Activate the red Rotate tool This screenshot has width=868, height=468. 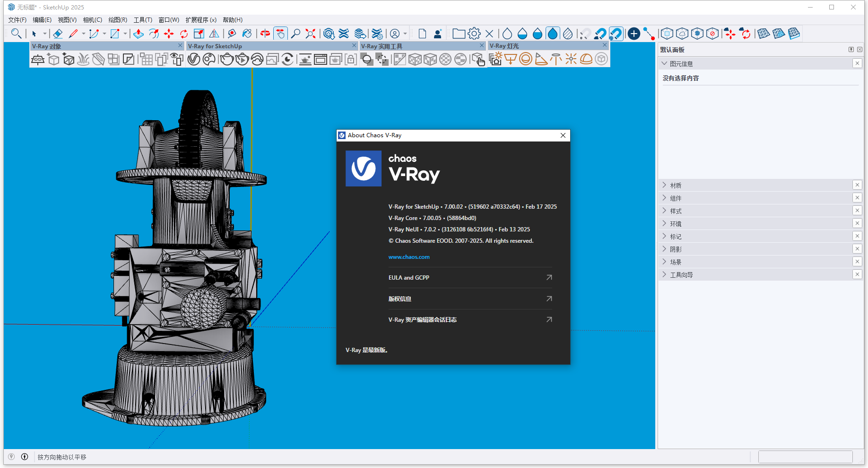(184, 34)
